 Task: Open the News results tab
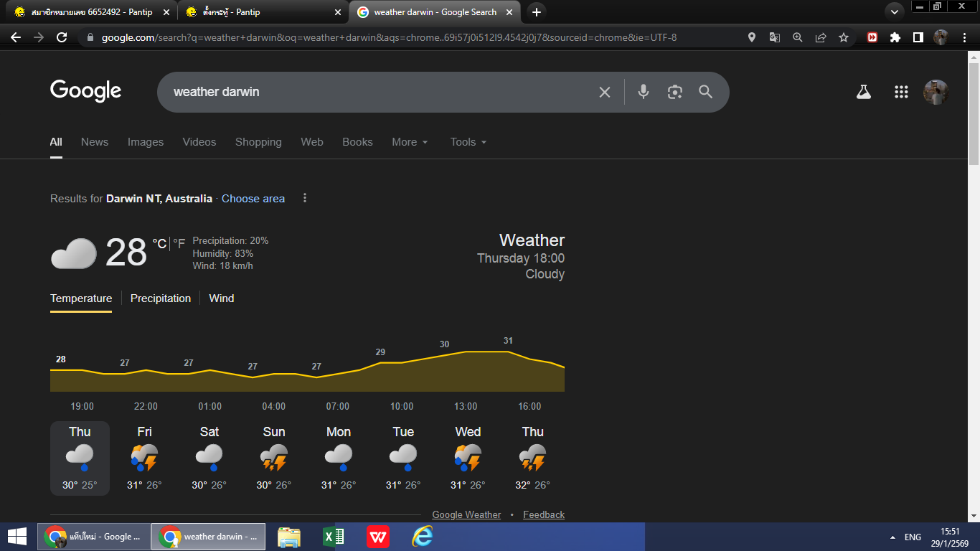[95, 142]
